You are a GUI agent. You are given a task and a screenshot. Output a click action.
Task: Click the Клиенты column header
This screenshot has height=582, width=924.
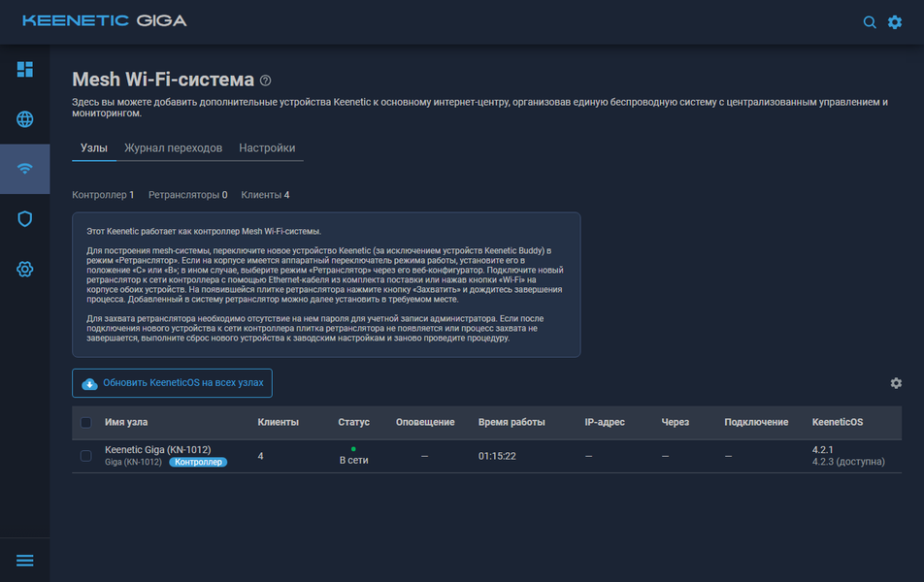coord(279,422)
